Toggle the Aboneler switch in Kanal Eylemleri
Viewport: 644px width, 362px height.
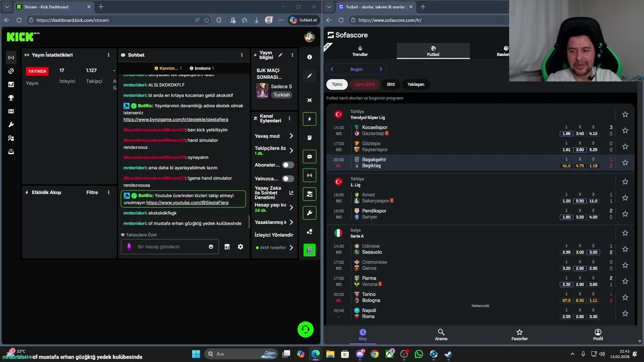(x=288, y=165)
